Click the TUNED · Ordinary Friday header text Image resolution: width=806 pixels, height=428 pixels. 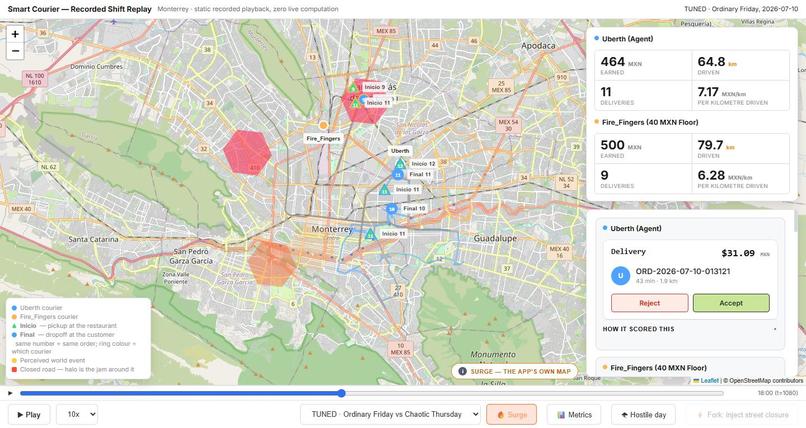(x=741, y=9)
